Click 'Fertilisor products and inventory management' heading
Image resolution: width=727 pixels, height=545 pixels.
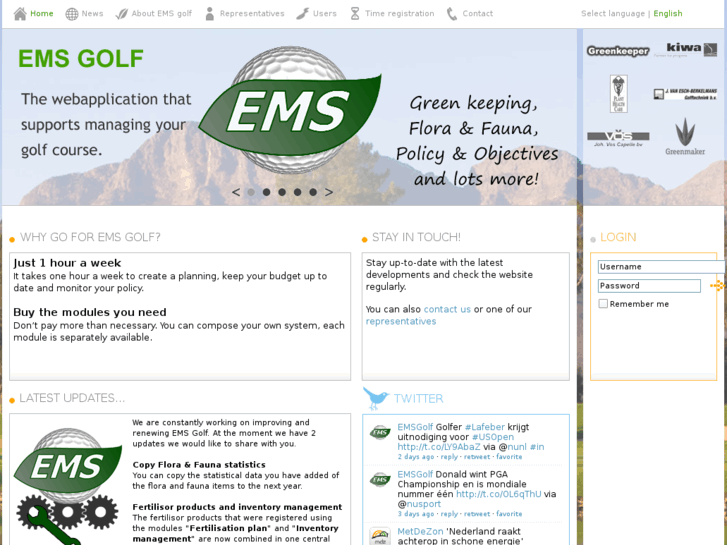(237, 507)
